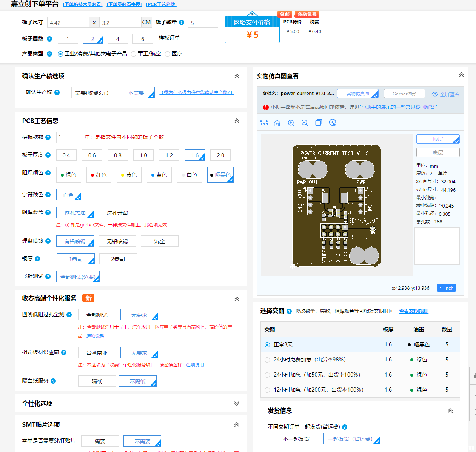Screen dimensions: 476x452
Task: Click the home icon to reset preview view
Action: [277, 123]
